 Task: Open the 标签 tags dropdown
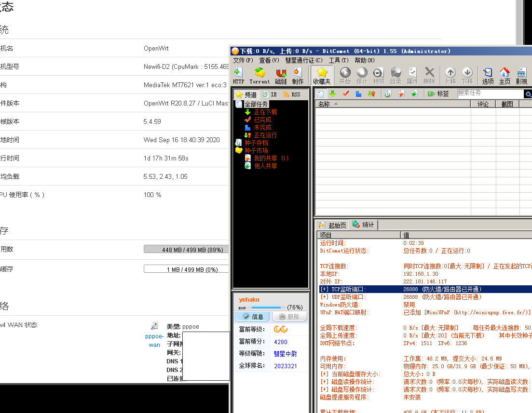click(x=438, y=93)
